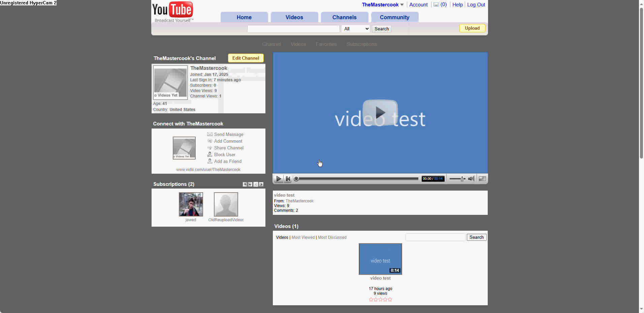Sort videos by Most Viewed

[x=303, y=237]
